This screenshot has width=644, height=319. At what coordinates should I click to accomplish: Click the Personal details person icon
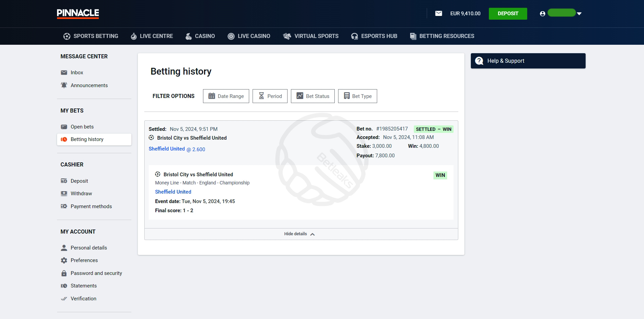[x=64, y=248]
